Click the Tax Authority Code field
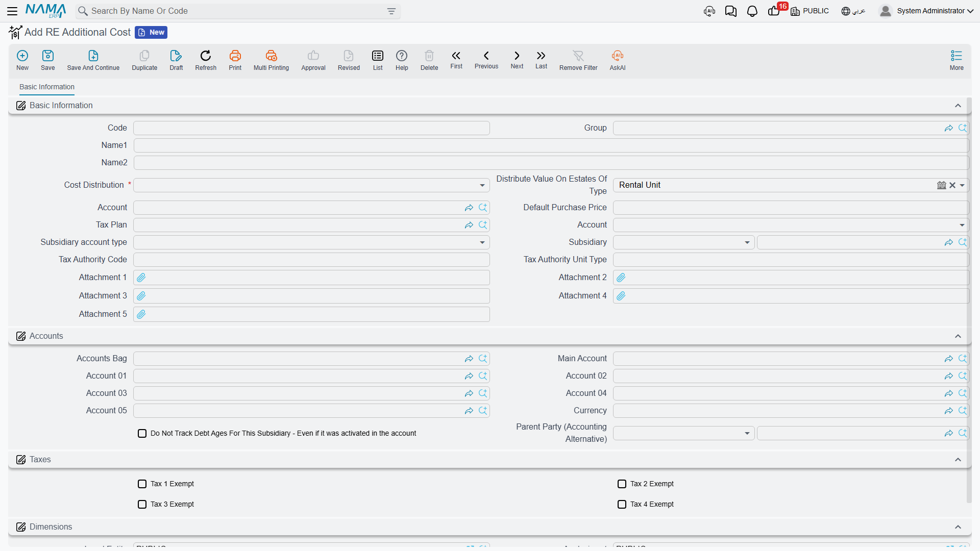This screenshot has width=980, height=551. pyautogui.click(x=311, y=260)
